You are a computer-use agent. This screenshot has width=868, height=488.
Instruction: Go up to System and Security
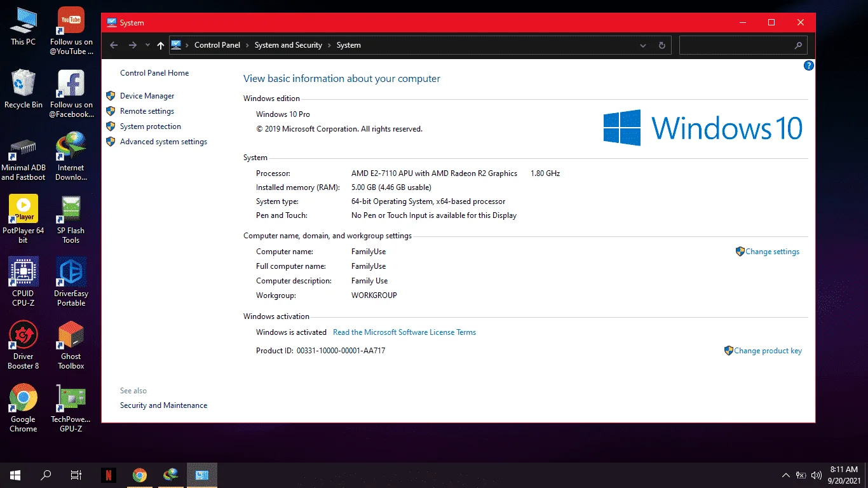[160, 45]
